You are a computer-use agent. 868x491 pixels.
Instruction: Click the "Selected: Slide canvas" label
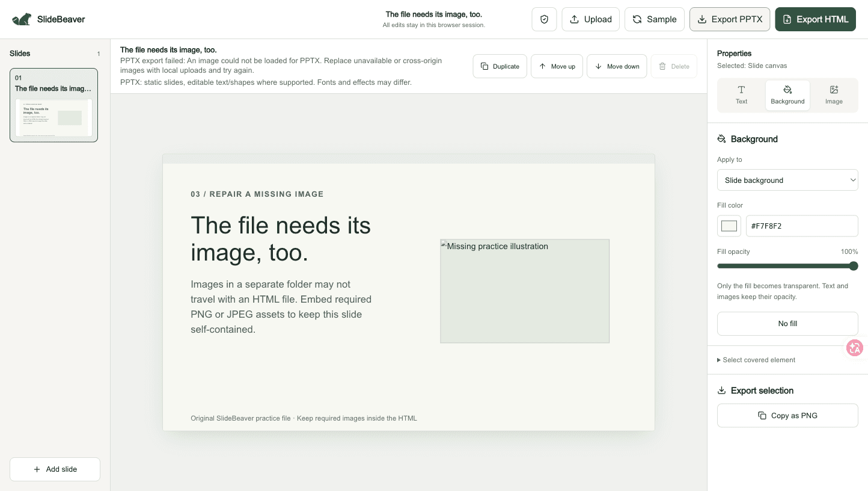click(x=752, y=66)
